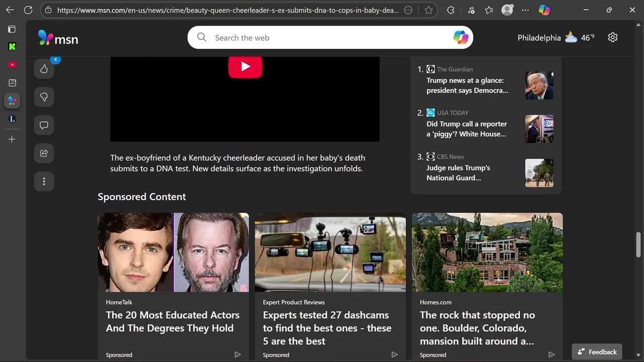This screenshot has height=362, width=644.
Task: Click the two actors ad image
Action: [x=173, y=252]
